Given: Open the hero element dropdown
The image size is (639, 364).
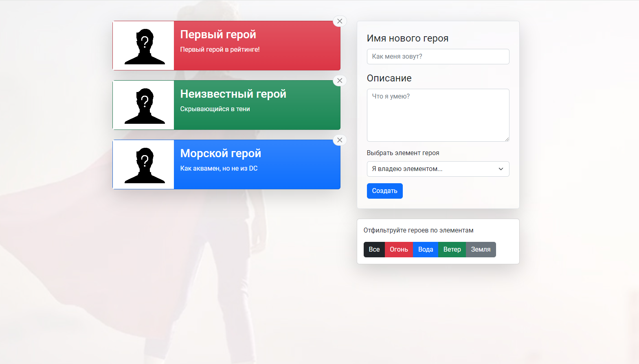Looking at the screenshot, I should pyautogui.click(x=438, y=169).
